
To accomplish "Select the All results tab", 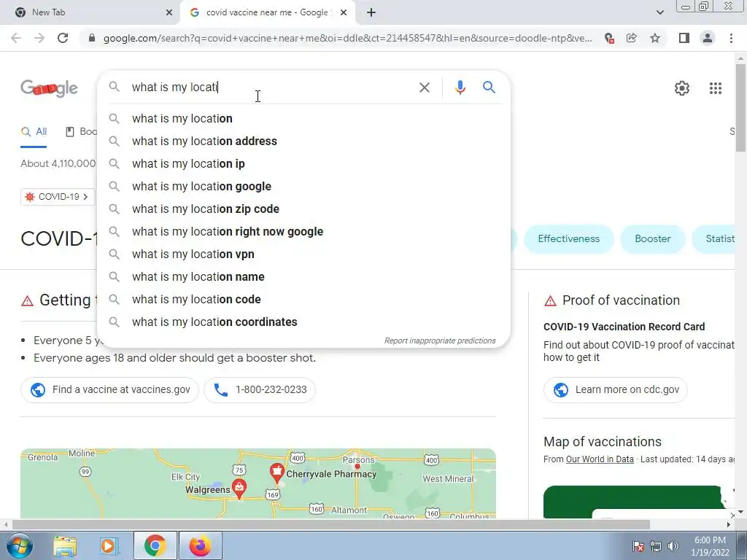I will (34, 132).
